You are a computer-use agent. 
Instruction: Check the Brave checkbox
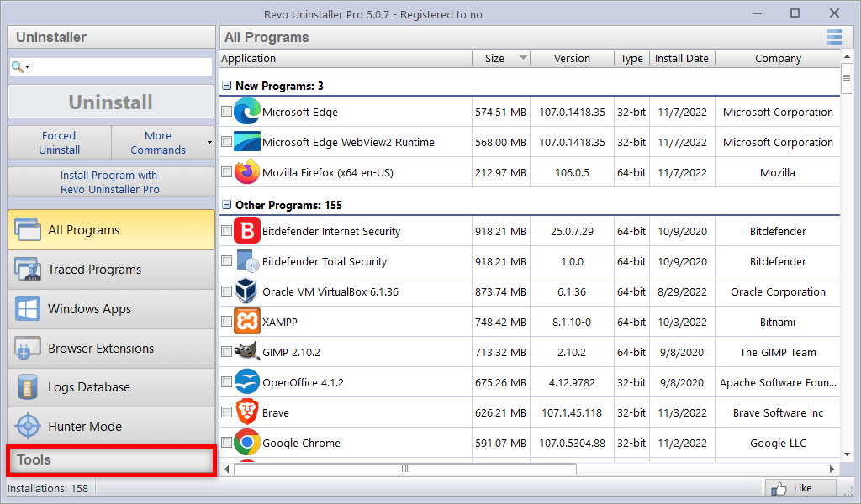[226, 412]
